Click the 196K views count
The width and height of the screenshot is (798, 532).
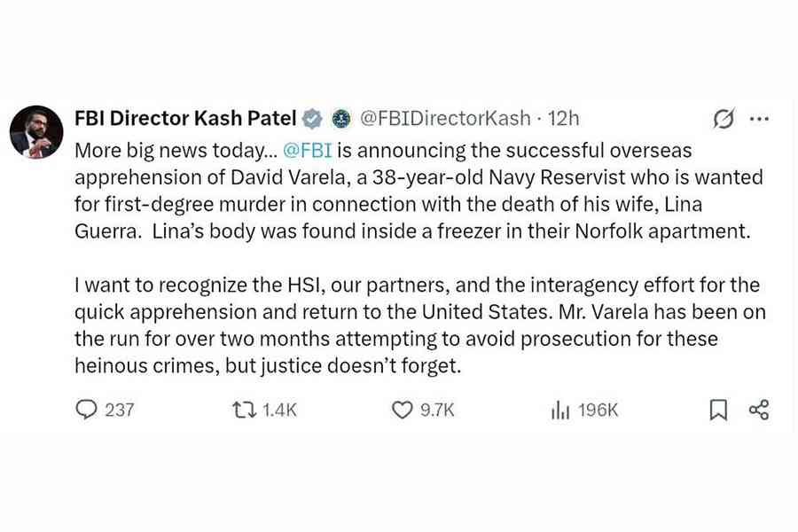[x=598, y=410]
